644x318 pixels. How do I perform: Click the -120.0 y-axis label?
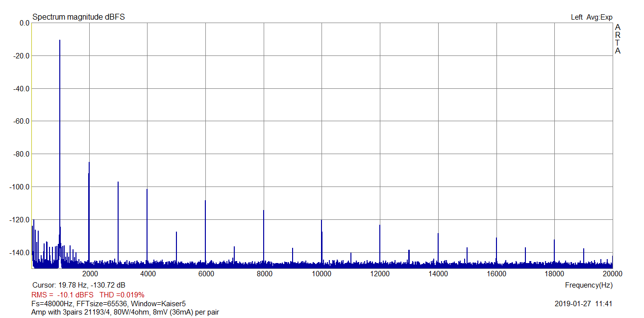pos(20,220)
